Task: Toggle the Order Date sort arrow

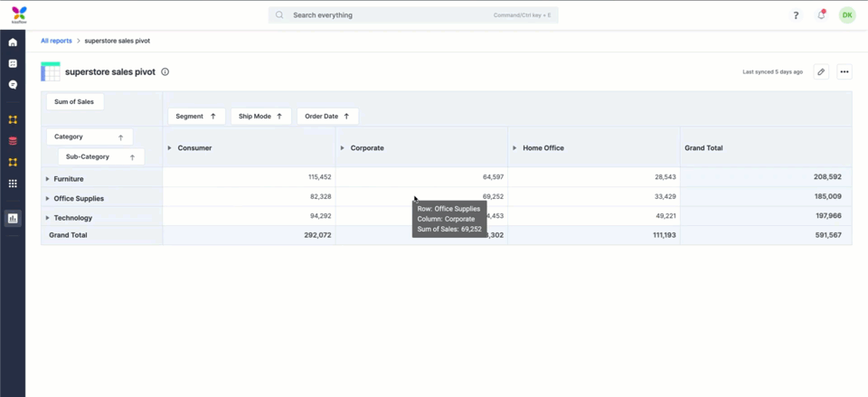Action: click(346, 117)
